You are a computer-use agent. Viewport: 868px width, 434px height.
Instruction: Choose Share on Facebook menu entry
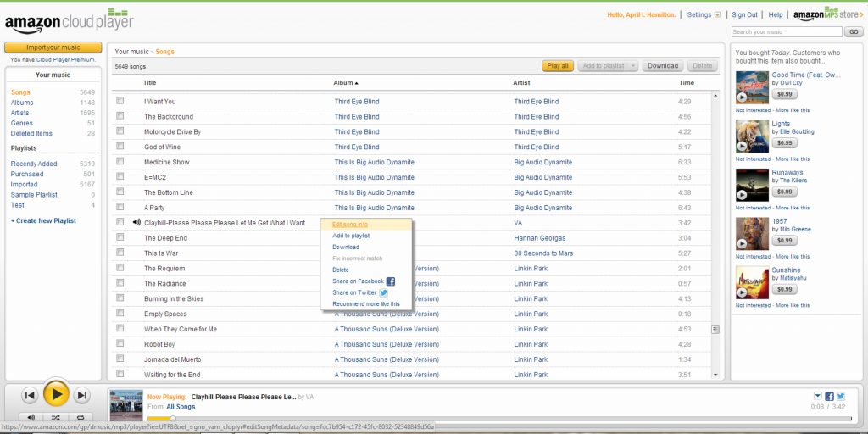coord(358,281)
